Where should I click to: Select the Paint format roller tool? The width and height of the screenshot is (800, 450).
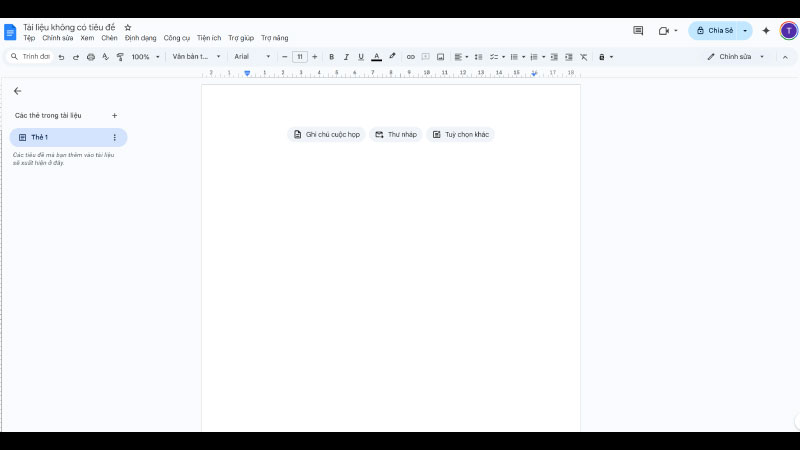point(120,57)
